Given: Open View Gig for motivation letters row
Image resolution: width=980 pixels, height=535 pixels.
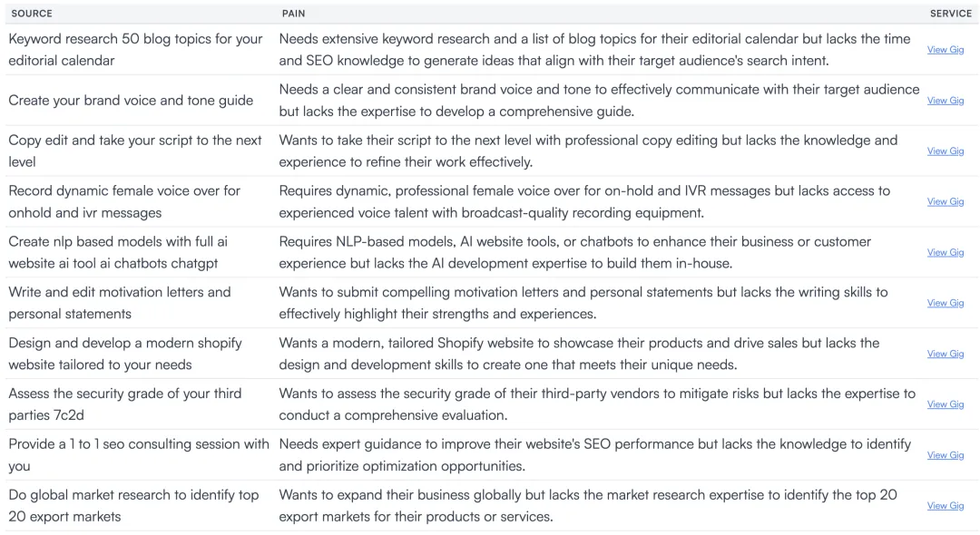Looking at the screenshot, I should click(x=945, y=303).
